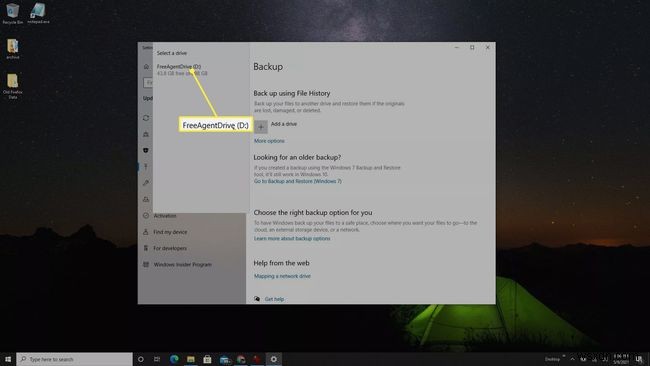
Task: Click the Find my device person icon
Action: 146,232
